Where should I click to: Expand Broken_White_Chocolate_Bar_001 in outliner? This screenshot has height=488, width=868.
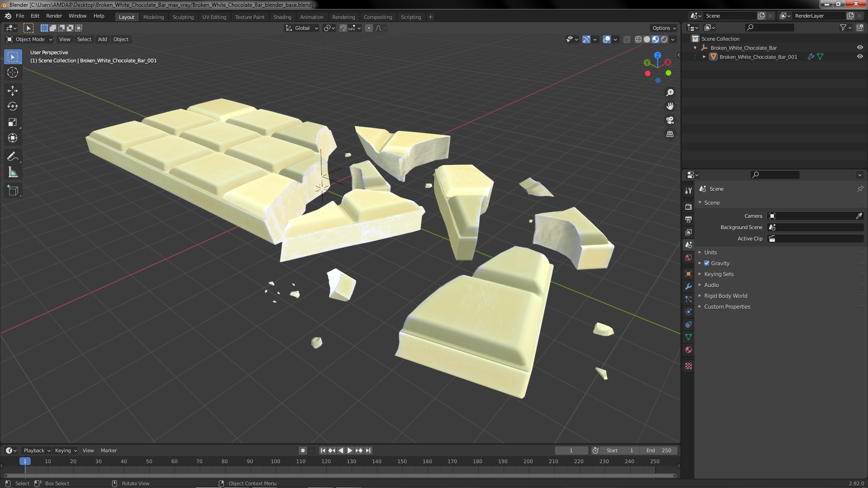point(704,57)
